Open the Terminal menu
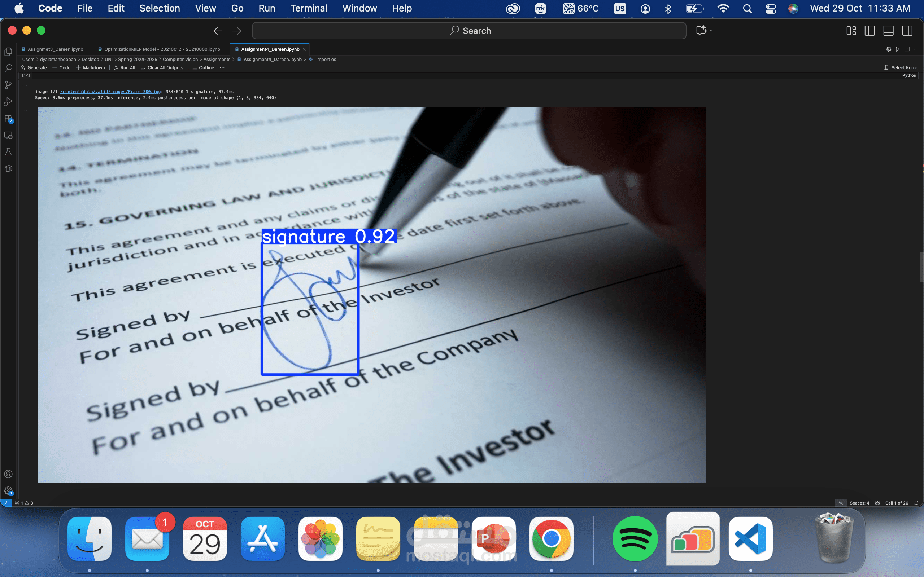The height and width of the screenshot is (577, 924). pyautogui.click(x=309, y=8)
